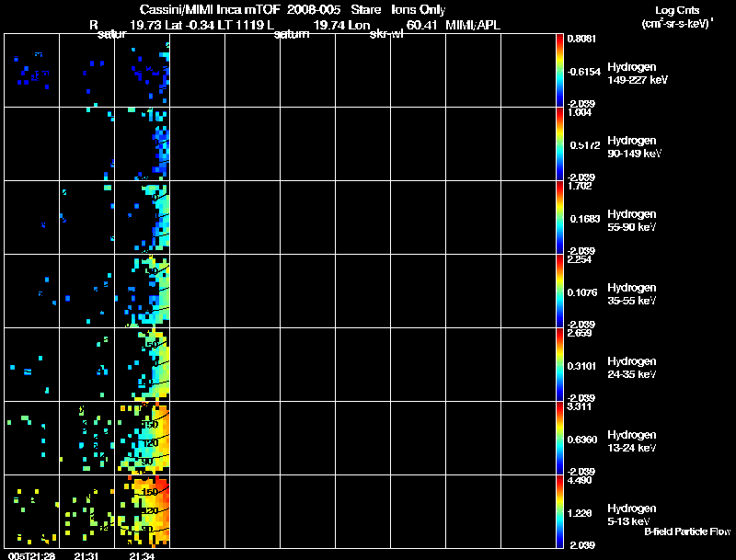Open the 24-35 keV image at 21:34
This screenshot has width=736, height=560.
(143, 364)
